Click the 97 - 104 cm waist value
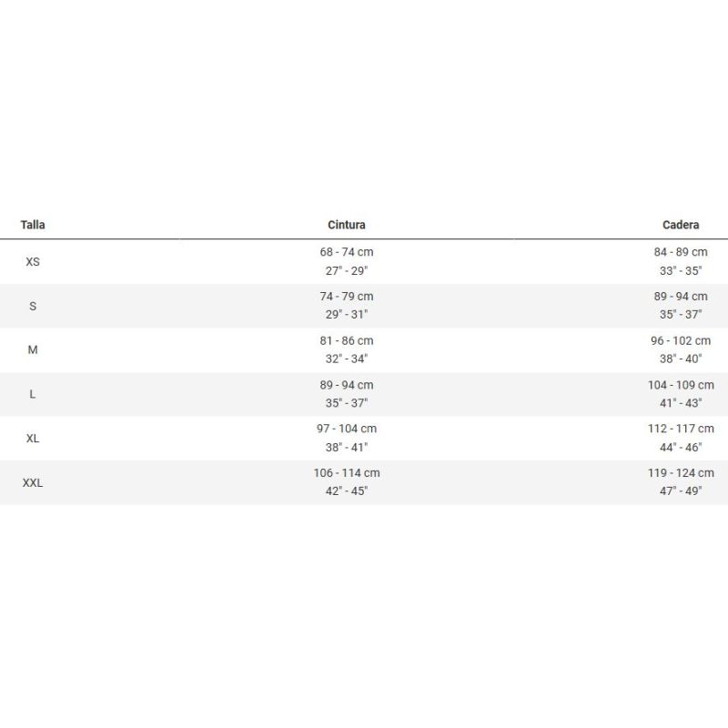 [347, 429]
